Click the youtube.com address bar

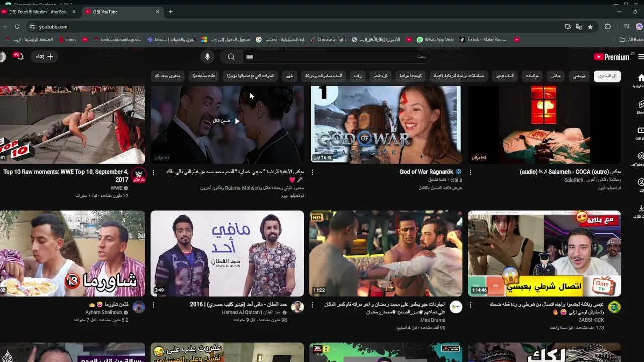click(297, 27)
